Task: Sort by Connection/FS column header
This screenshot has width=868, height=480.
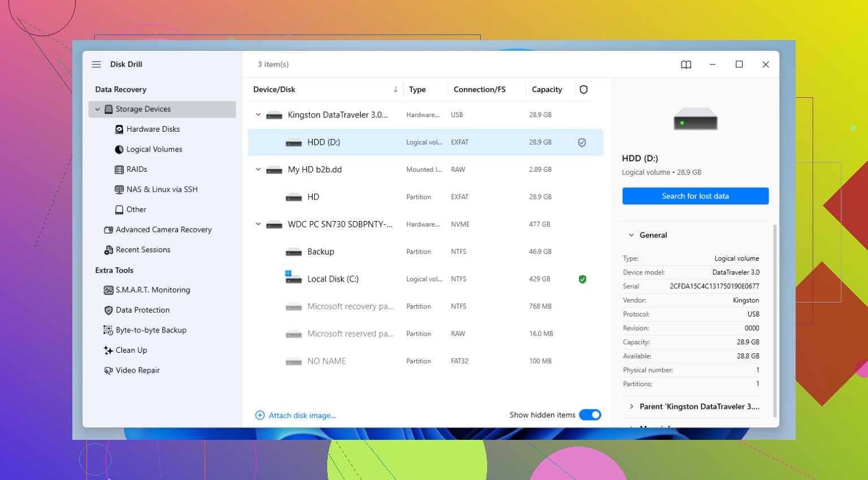Action: [479, 89]
